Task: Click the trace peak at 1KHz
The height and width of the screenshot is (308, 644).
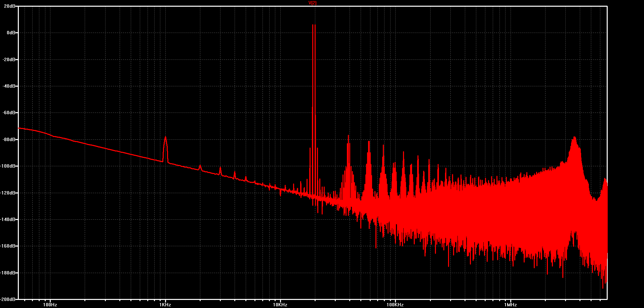Action: click(165, 137)
